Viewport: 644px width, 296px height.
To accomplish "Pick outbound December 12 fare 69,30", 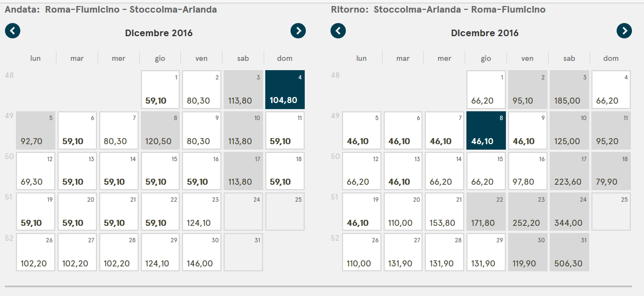I will (36, 171).
